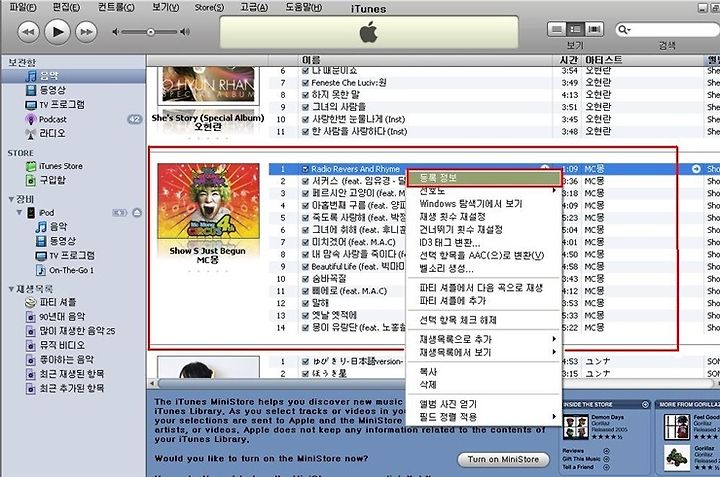The image size is (720, 477).
Task: Sort by the 아티스트 column header
Action: [x=644, y=60]
